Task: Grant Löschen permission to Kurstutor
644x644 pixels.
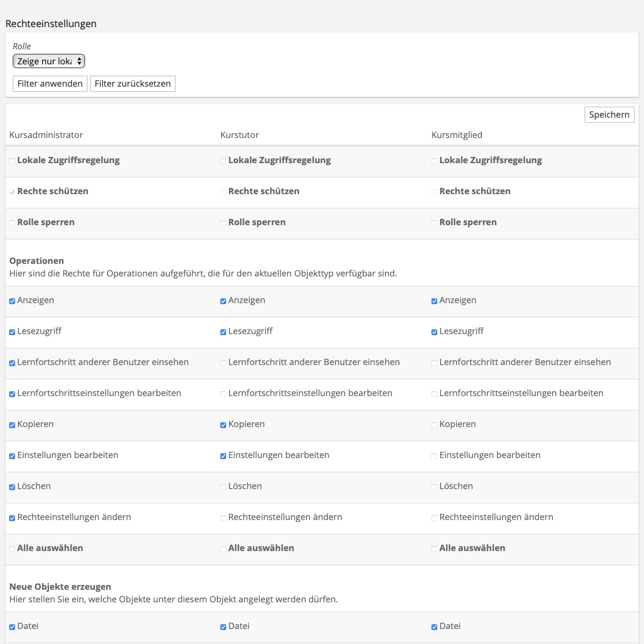Action: pos(223,487)
